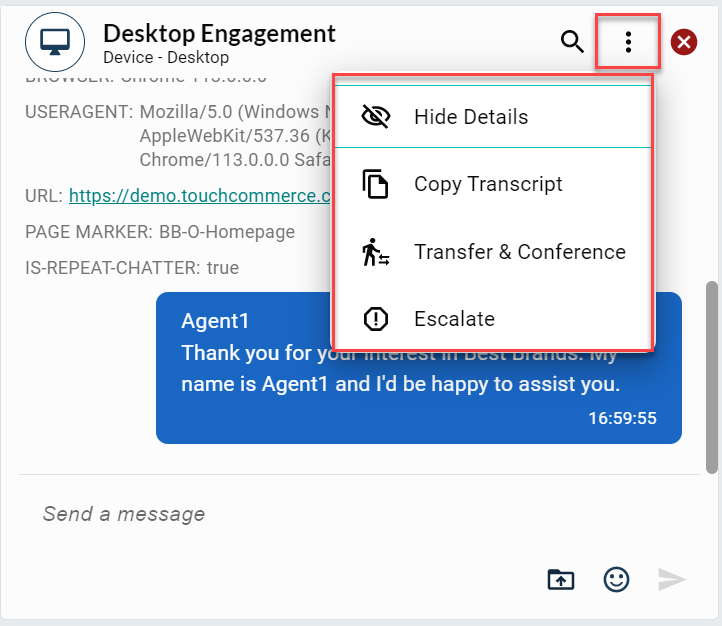722x626 pixels.
Task: Click the file upload folder icon
Action: tap(561, 579)
